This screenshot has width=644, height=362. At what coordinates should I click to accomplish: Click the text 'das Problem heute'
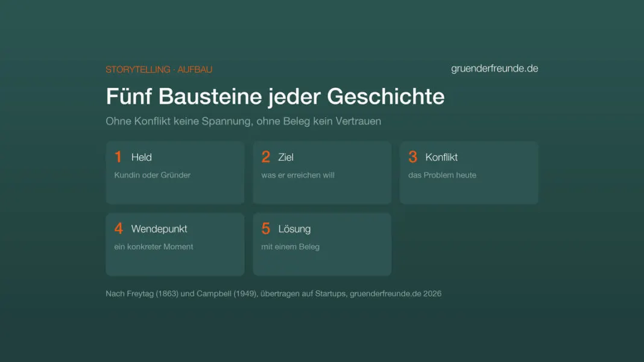(x=443, y=175)
